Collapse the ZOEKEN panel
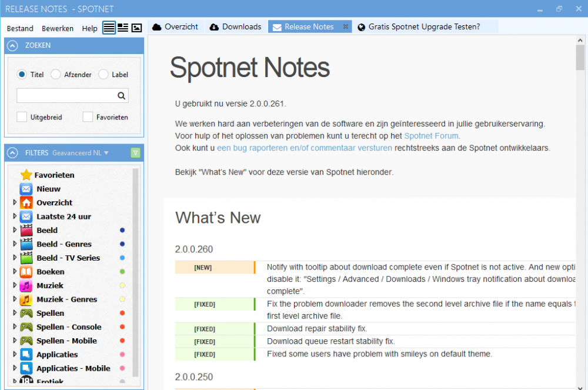This screenshot has height=390, width=588. (12, 45)
